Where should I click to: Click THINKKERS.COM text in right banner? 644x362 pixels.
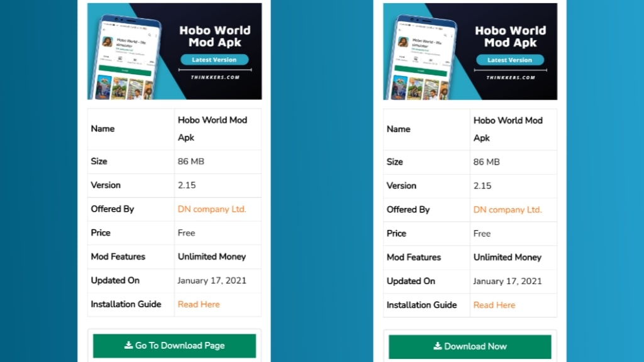click(510, 77)
